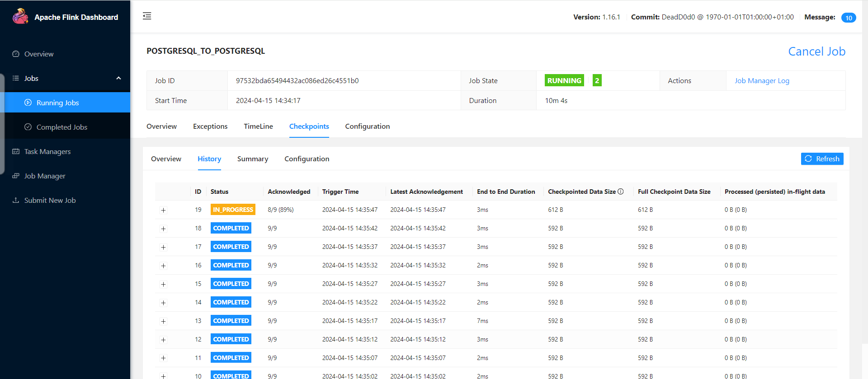
Task: Open the checkpoint Configuration sub-tab
Action: 307,159
